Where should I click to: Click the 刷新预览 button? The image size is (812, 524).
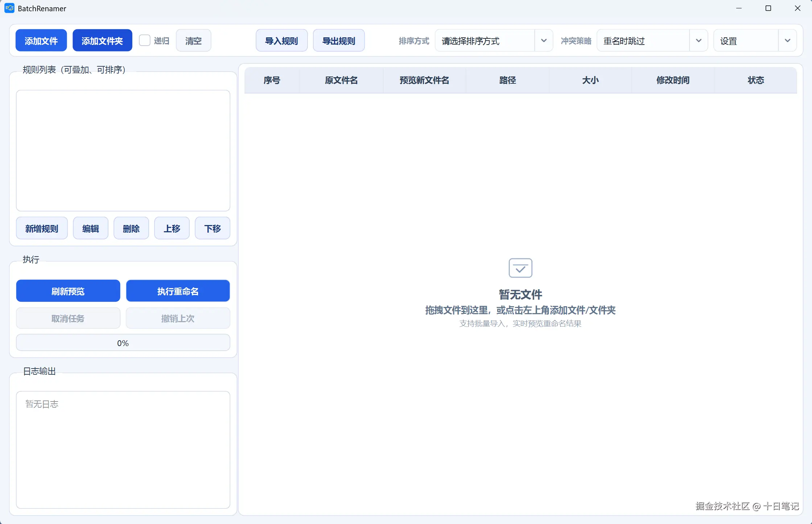pos(68,291)
